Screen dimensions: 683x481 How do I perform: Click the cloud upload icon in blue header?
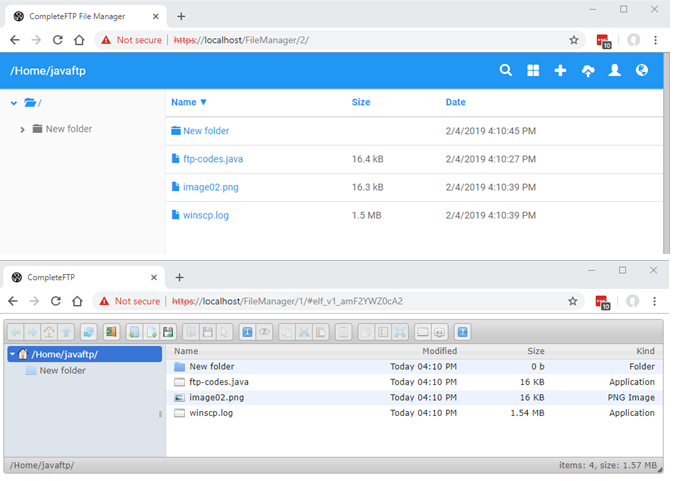[588, 71]
